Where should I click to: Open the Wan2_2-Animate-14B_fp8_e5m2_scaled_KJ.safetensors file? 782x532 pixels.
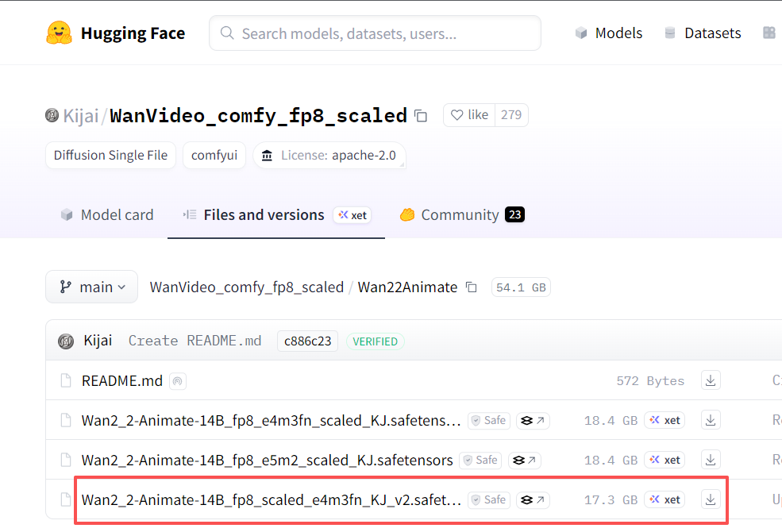tap(268, 460)
